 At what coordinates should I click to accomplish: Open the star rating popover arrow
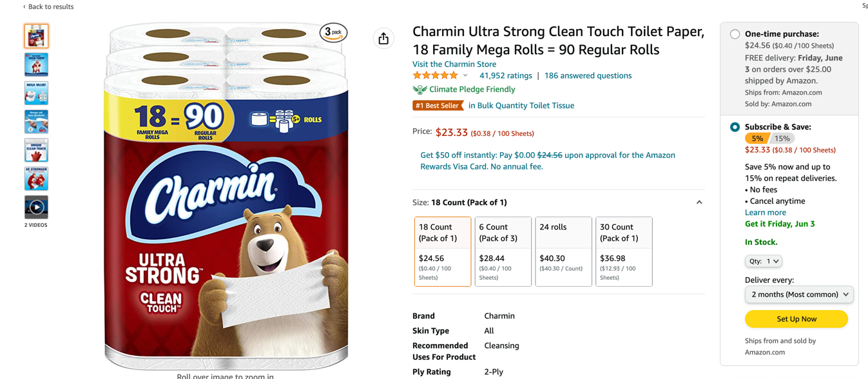click(465, 76)
